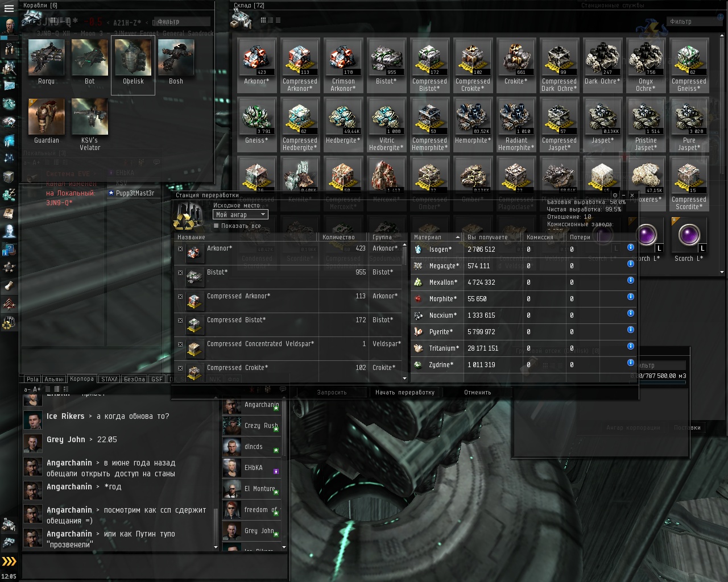Focus the 'Фильтр' field in warehouse window
728x582 pixels.
694,22
